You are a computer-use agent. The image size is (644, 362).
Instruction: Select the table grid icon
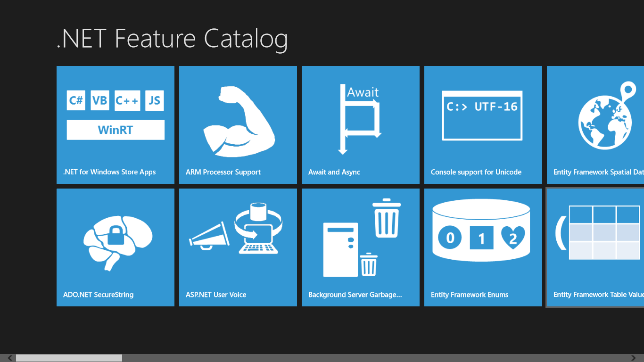click(x=599, y=232)
